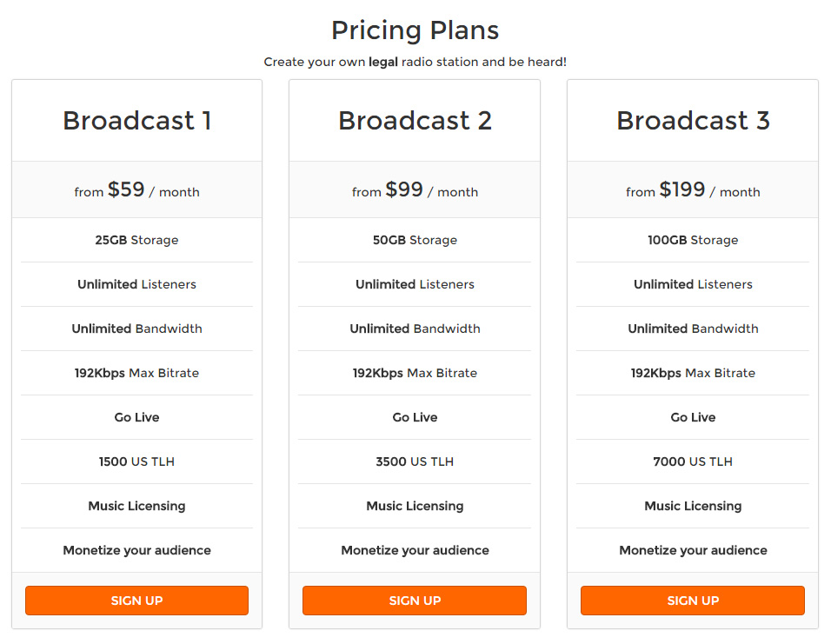Click SIGN UP under Broadcast 3
The image size is (831, 644).
tap(693, 601)
